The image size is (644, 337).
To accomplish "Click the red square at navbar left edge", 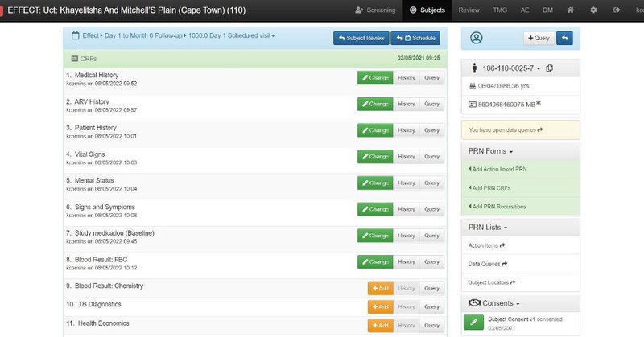I will pyautogui.click(x=2, y=10).
